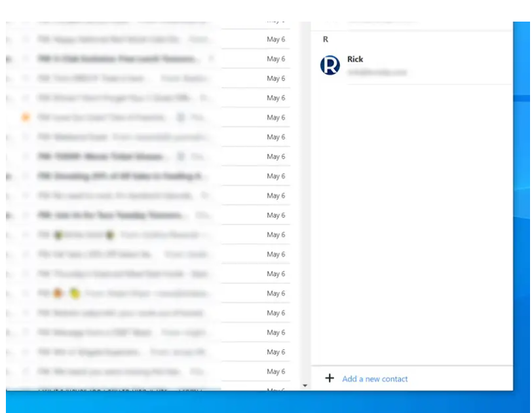Toggle the orange star on the starred email
The image size is (532, 413).
[26, 117]
